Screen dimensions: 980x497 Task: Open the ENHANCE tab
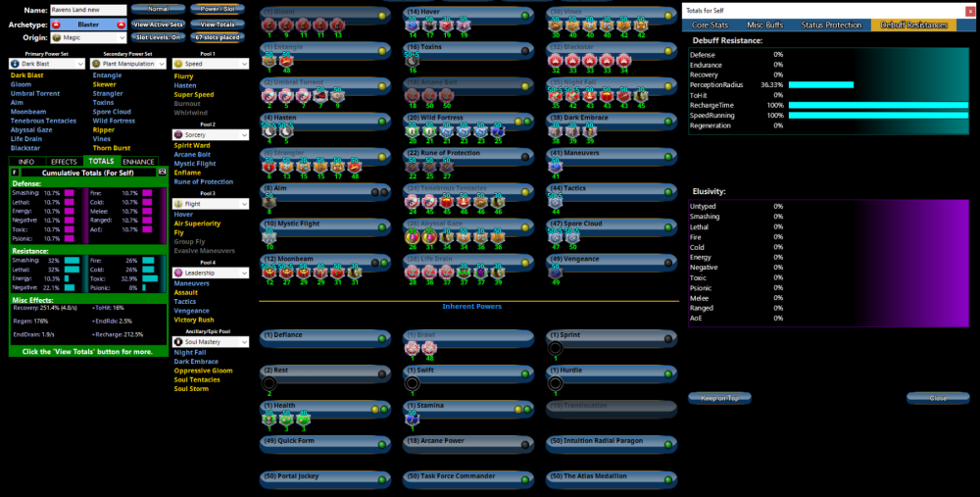(138, 161)
